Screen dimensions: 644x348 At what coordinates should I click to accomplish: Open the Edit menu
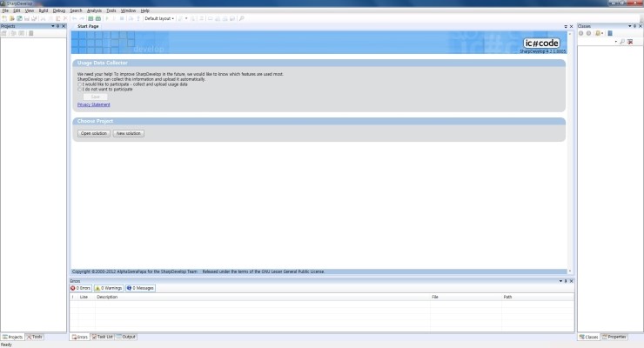pyautogui.click(x=17, y=10)
